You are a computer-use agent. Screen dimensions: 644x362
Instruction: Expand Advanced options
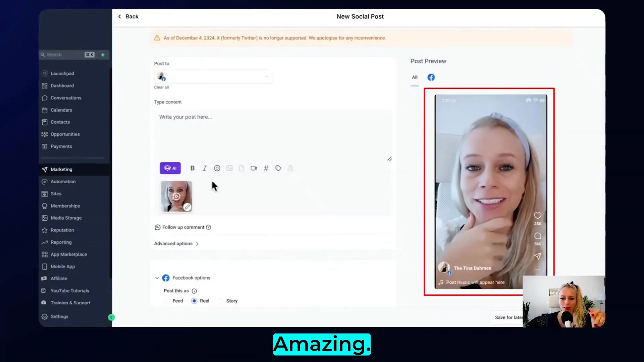tap(176, 244)
